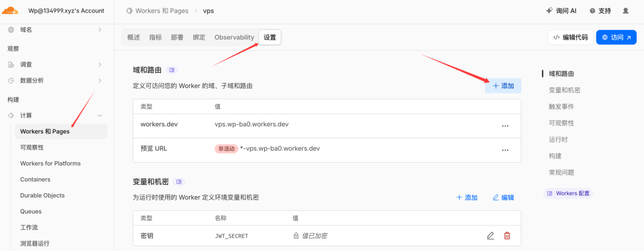This screenshot has height=251, width=644.
Task: Switch to the Observability tab
Action: (234, 38)
